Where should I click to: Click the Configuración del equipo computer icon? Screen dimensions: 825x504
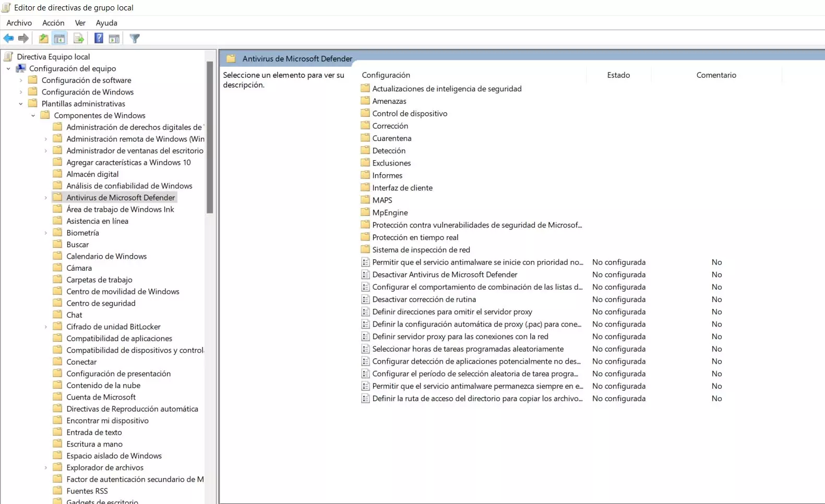[x=21, y=68]
